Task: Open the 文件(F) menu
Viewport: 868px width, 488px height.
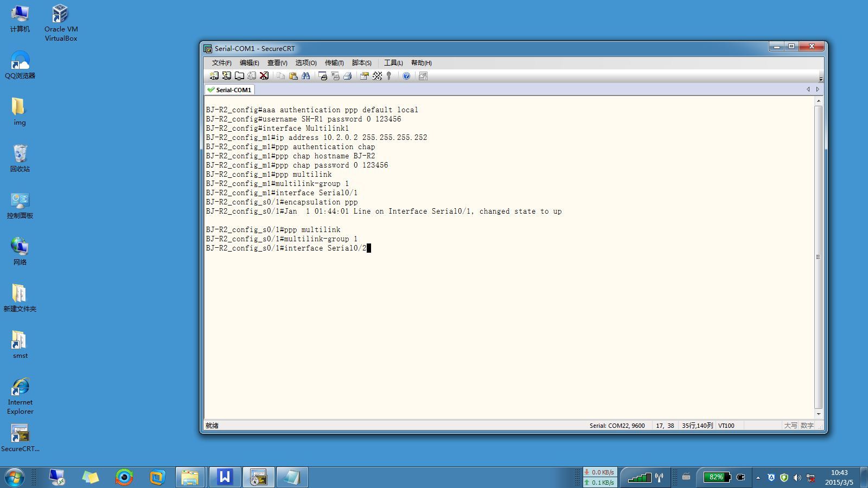Action: pos(221,63)
